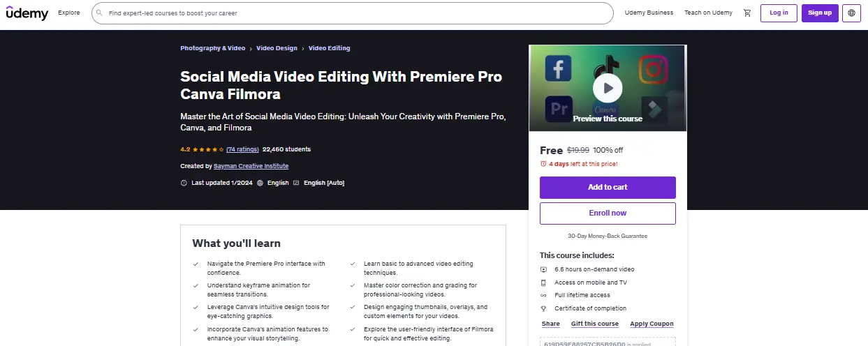
Task: Click the Share link
Action: [x=551, y=324]
